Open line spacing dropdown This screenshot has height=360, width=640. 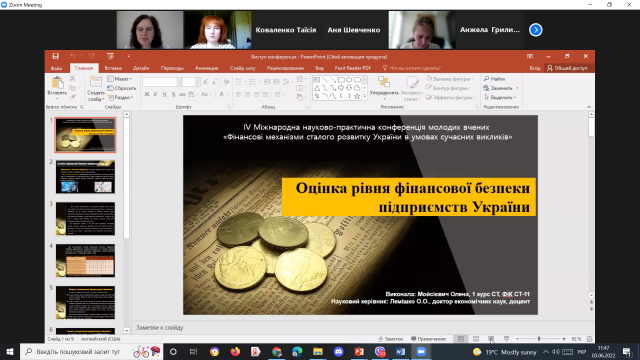[x=287, y=82]
